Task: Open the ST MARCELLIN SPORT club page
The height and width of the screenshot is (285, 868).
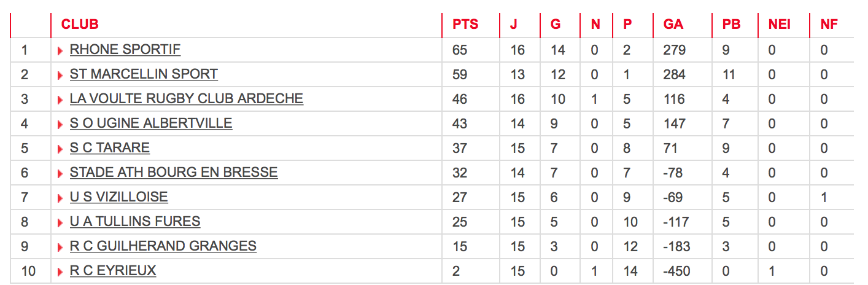Action: click(144, 74)
